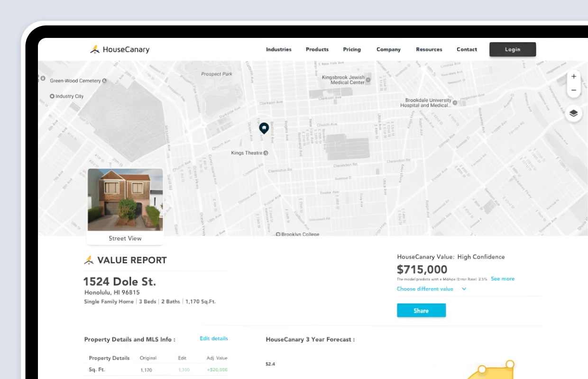Open the Contact page
Screen dimensions: 588x379
tap(467, 49)
